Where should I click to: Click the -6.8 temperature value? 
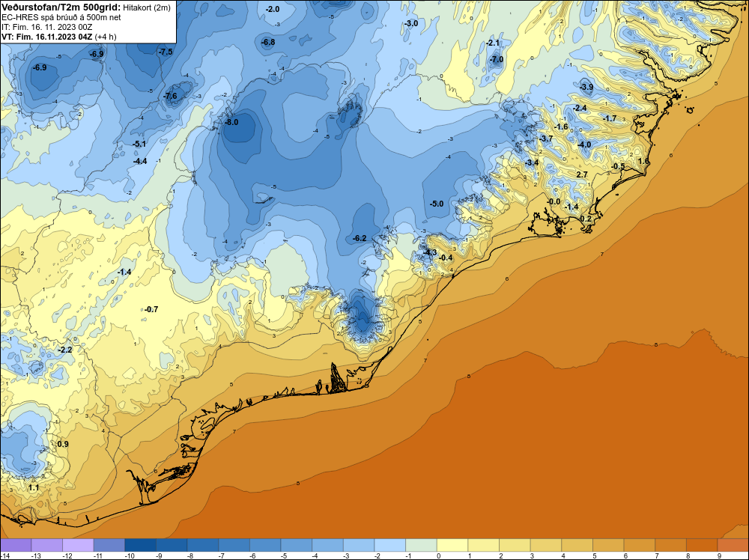[x=268, y=42]
